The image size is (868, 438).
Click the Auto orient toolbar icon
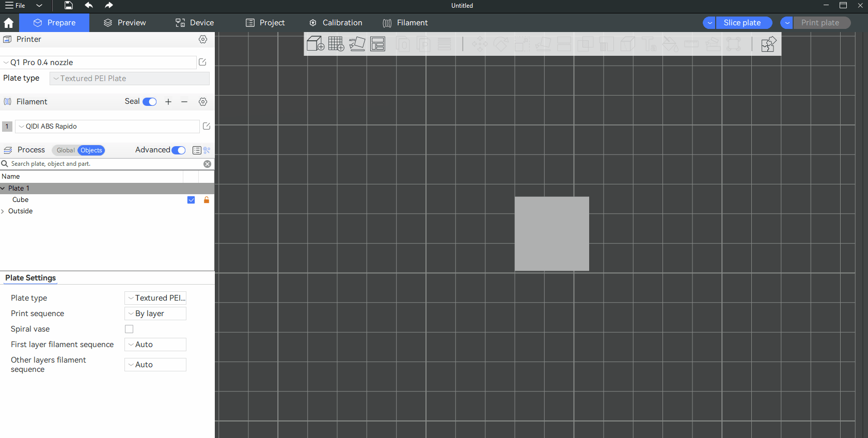[x=357, y=44]
